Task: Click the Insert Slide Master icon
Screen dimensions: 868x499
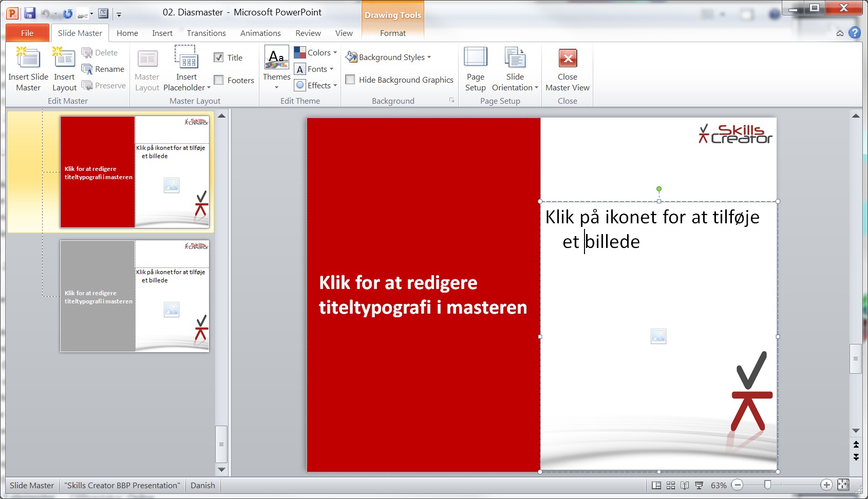Action: click(x=28, y=58)
